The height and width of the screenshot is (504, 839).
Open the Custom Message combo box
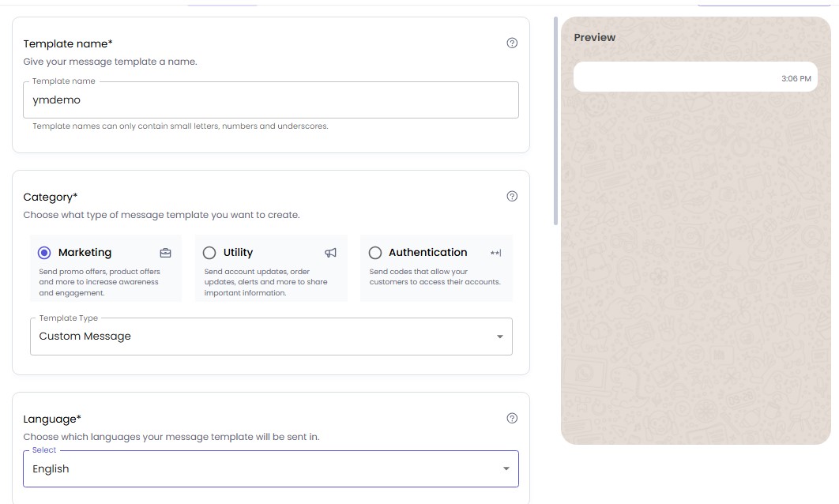coord(261,337)
